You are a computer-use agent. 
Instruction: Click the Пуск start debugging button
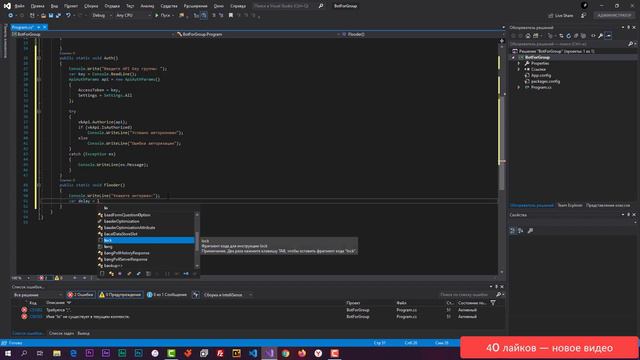pos(164,16)
